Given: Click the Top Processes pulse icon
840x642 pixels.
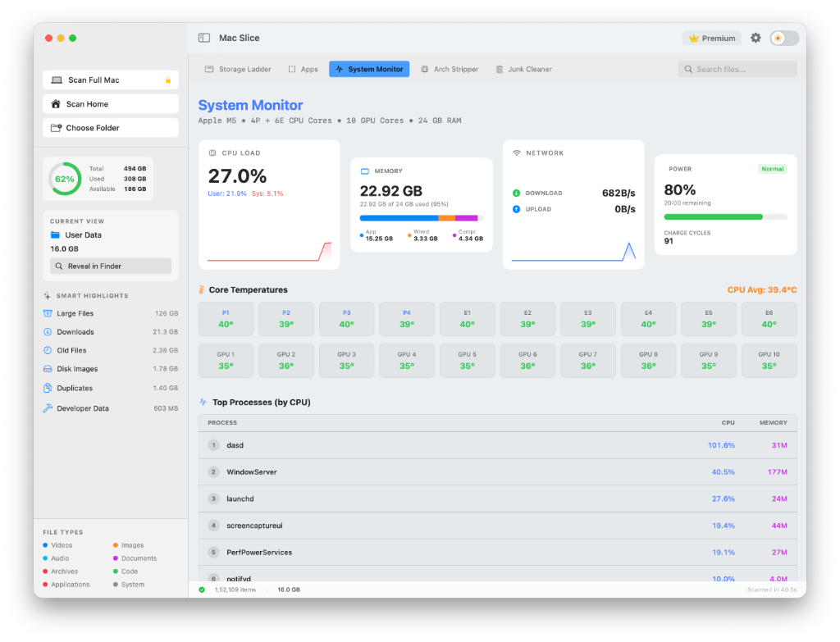Looking at the screenshot, I should (203, 402).
